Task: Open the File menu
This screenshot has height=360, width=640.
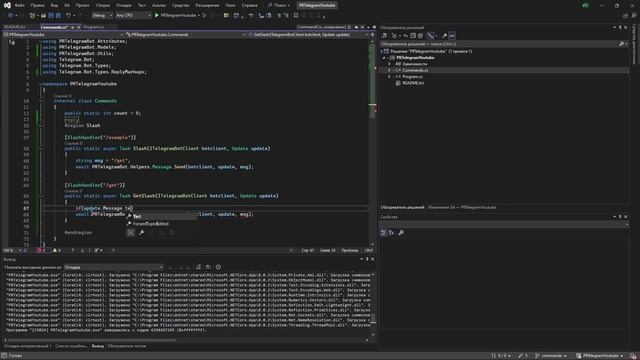Action: point(19,5)
